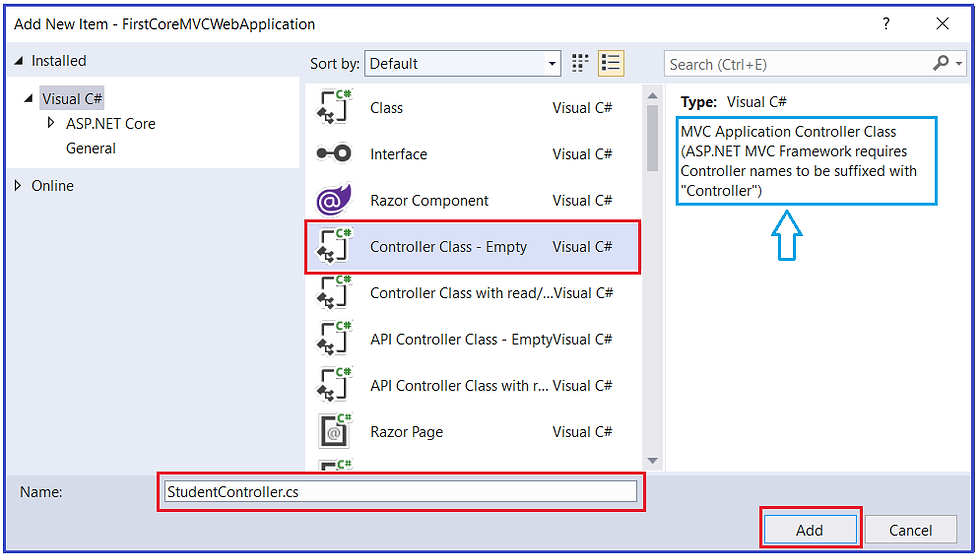Choose the 'Razor Component' row text
This screenshot has width=980, height=559.
429,200
